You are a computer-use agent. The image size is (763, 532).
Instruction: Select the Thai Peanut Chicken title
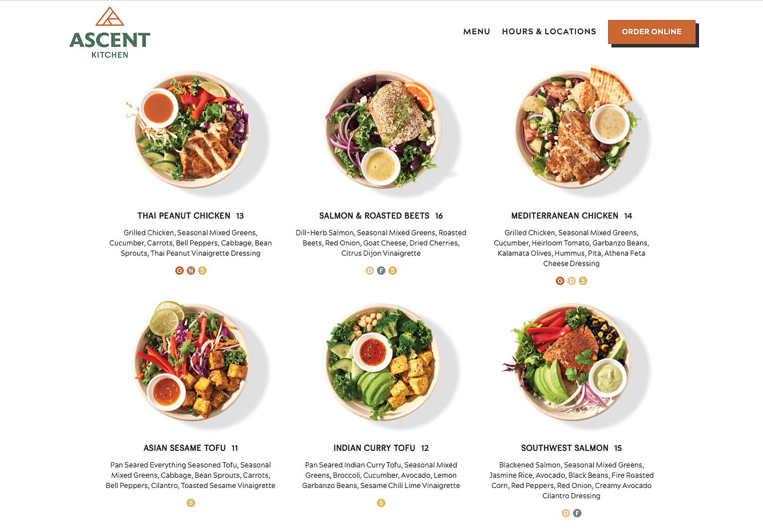184,216
